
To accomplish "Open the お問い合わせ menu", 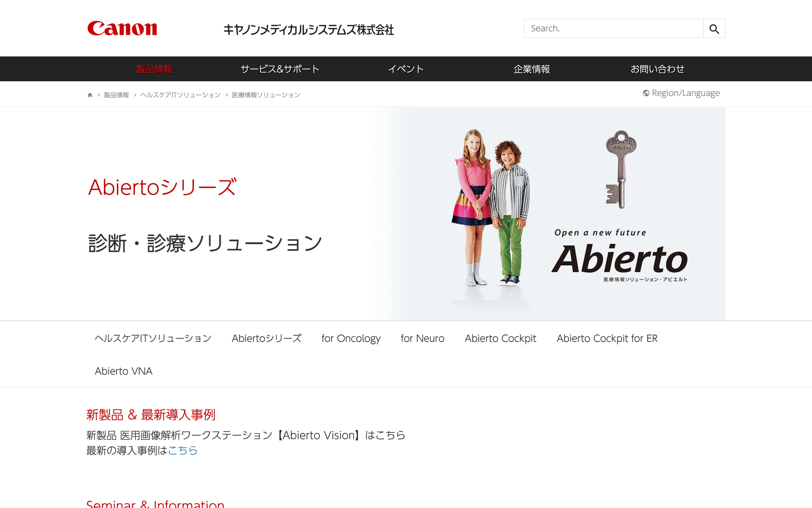I will pos(657,69).
